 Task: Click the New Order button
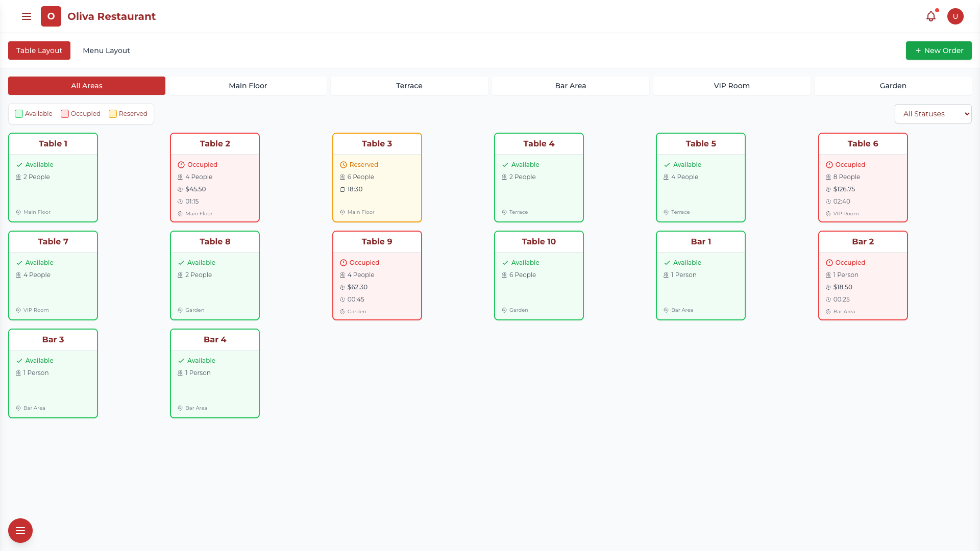[939, 51]
